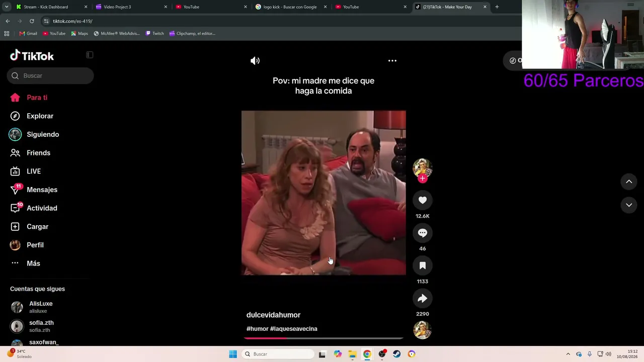The height and width of the screenshot is (362, 644).
Task: Open Steam from the taskbar
Action: [397, 354]
